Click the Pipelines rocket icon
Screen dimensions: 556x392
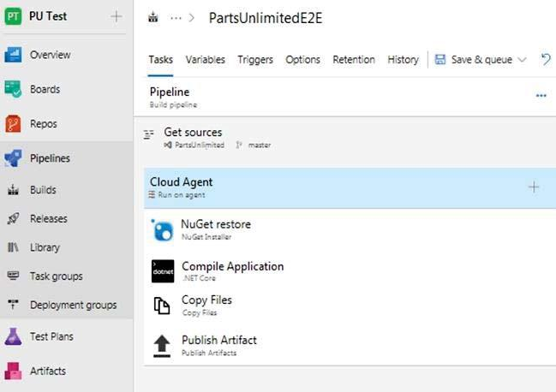13,158
